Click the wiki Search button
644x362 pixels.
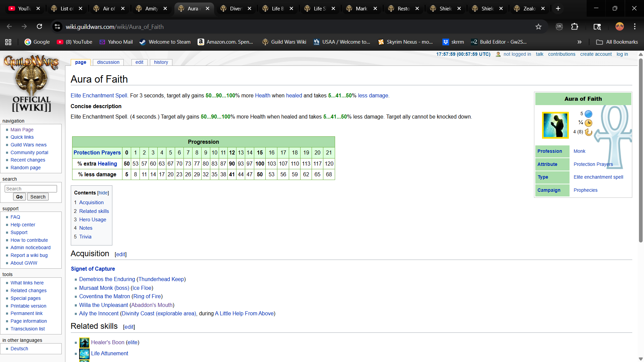coord(38,197)
